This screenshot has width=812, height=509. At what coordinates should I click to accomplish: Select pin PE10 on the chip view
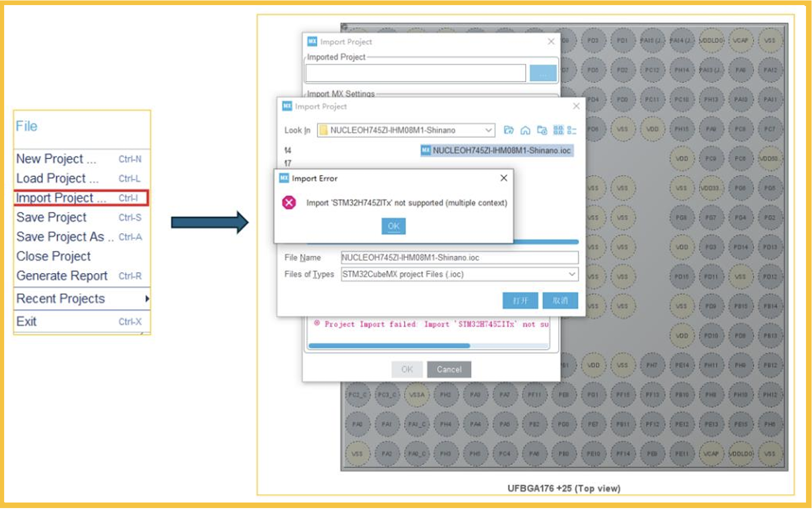[x=593, y=453]
